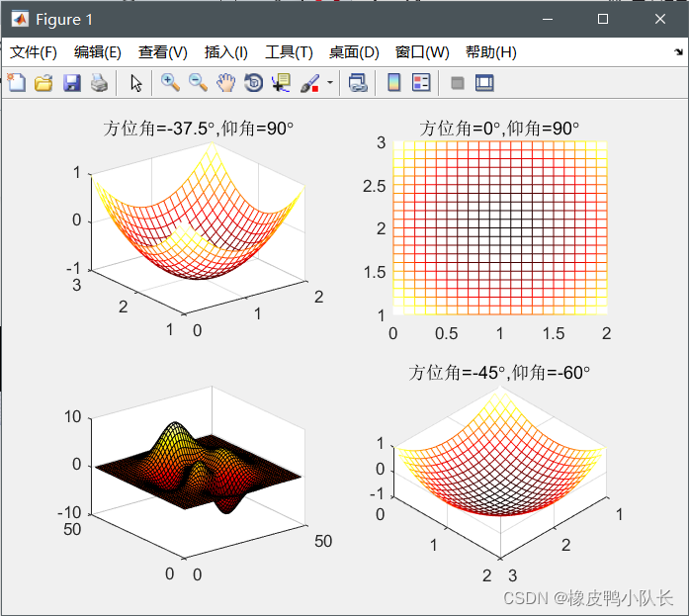Select the Edit Plot arrow tool

[x=136, y=83]
